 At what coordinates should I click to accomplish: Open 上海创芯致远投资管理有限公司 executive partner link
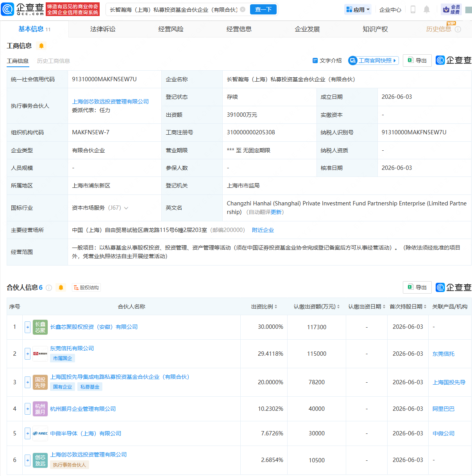(110, 102)
